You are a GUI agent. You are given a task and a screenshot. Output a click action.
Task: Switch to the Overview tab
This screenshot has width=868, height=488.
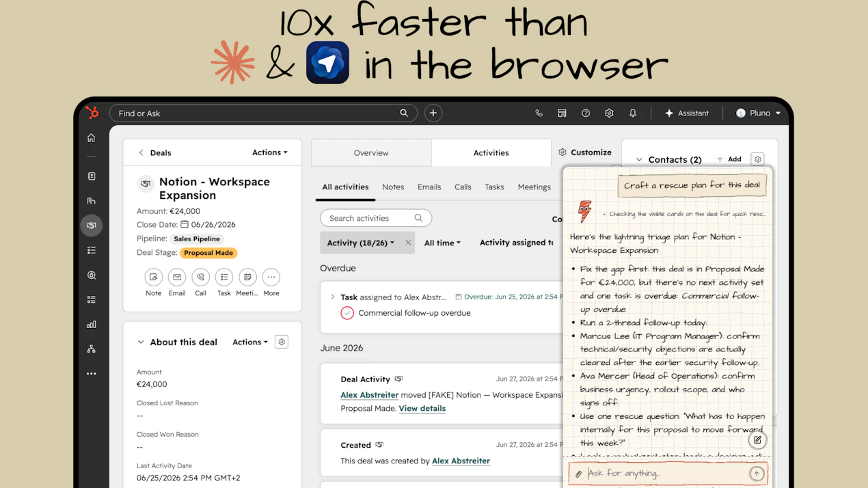(x=371, y=153)
